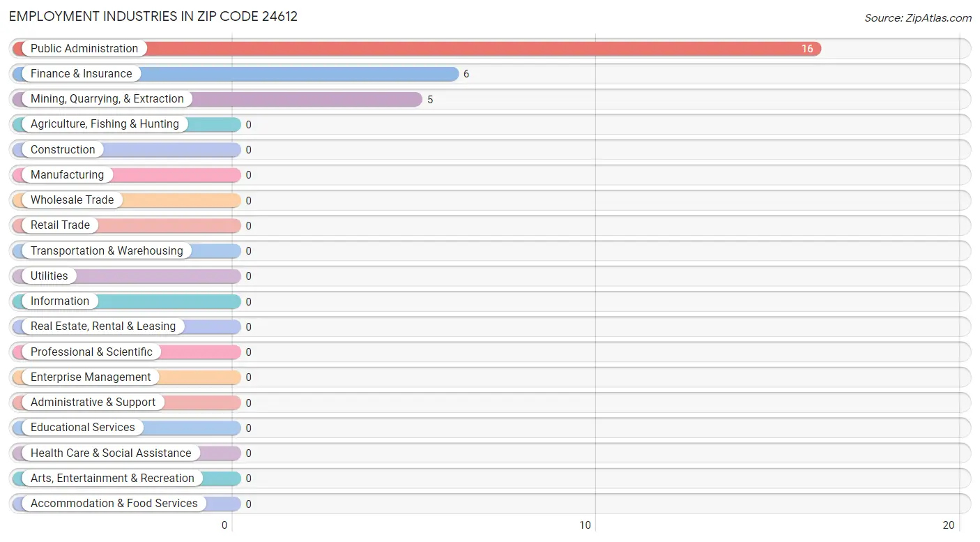The height and width of the screenshot is (542, 980).
Task: Click the Wholesale Trade label
Action: [72, 200]
